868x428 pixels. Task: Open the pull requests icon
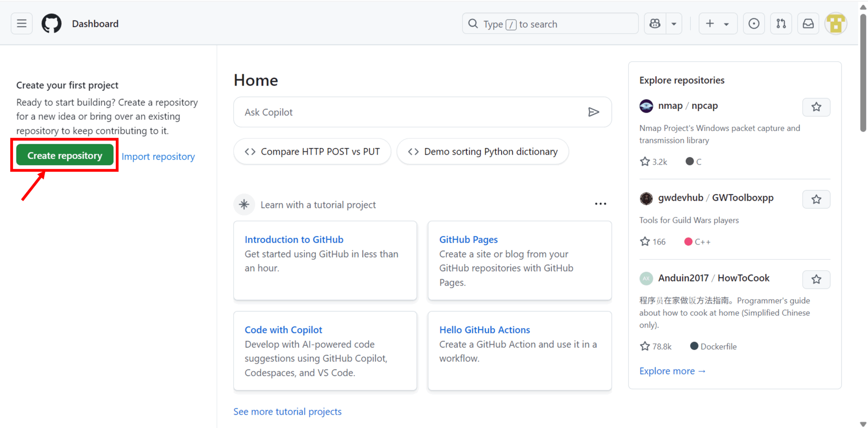[781, 23]
